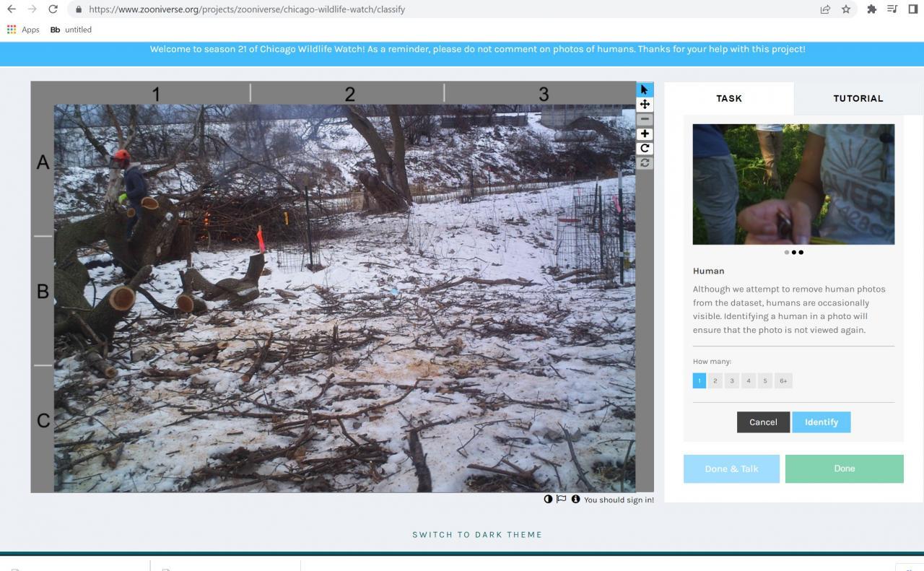Switch to dark theme

[x=477, y=535]
